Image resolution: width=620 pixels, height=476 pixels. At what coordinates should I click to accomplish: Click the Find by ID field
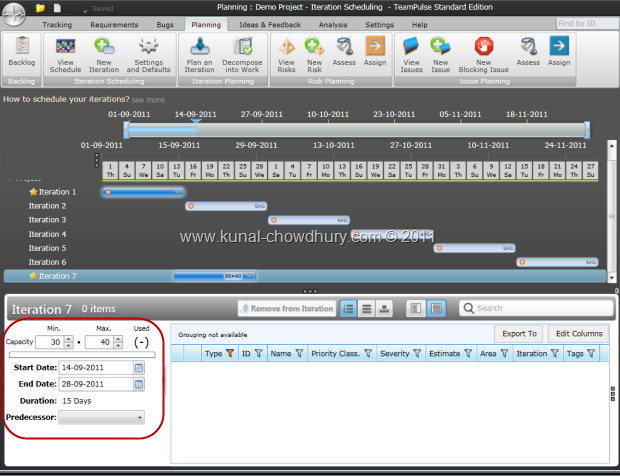click(587, 23)
